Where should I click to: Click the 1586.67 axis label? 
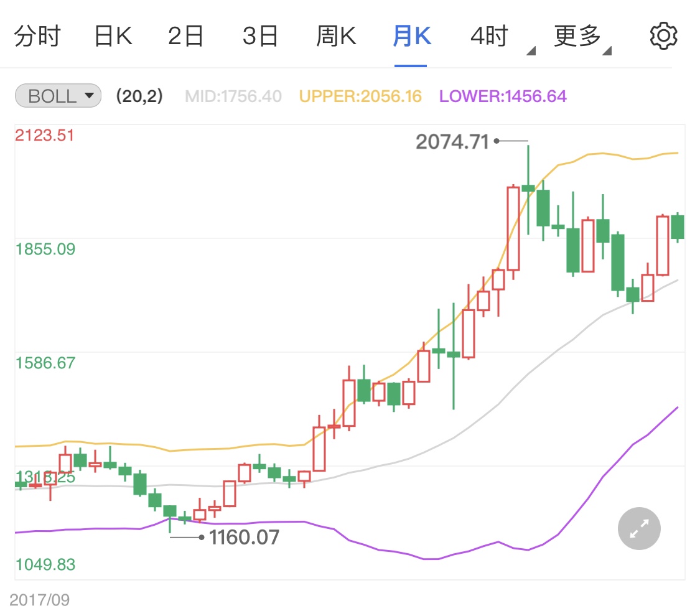tap(45, 363)
